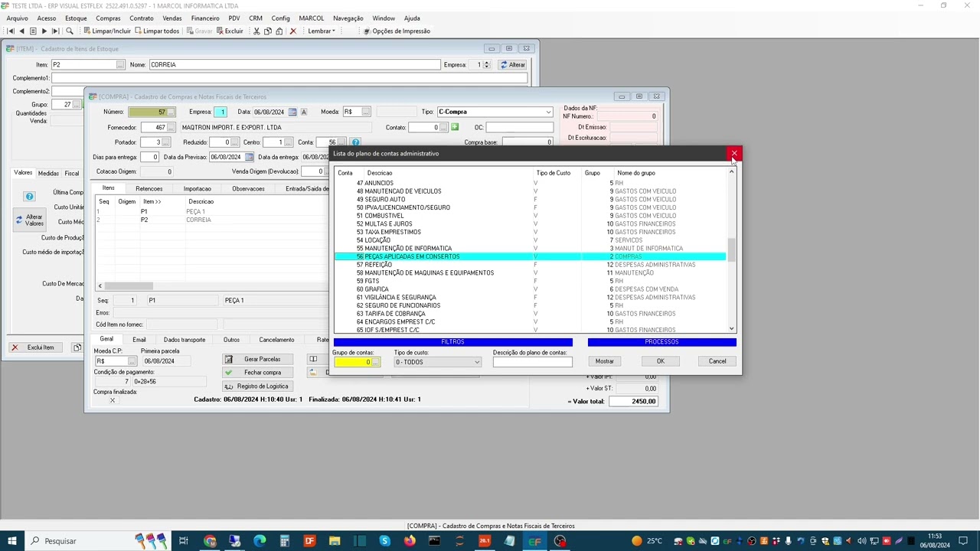This screenshot has height=551, width=980.
Task: Switch to the Observacoes tab
Action: pyautogui.click(x=248, y=189)
